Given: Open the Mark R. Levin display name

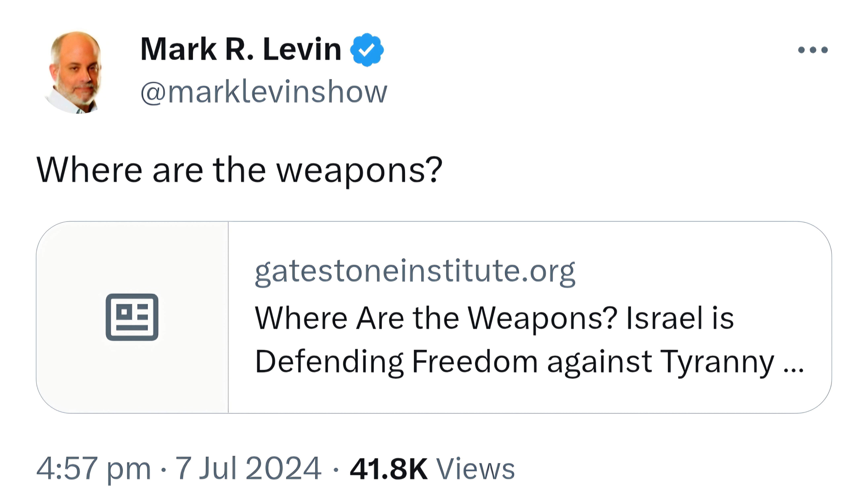Looking at the screenshot, I should [241, 50].
